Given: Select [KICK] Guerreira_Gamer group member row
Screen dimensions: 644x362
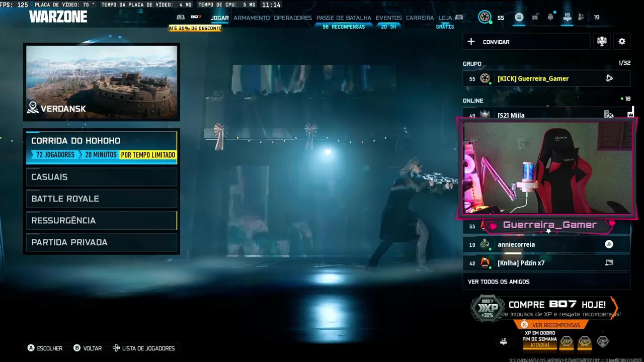Looking at the screenshot, I should coord(546,78).
